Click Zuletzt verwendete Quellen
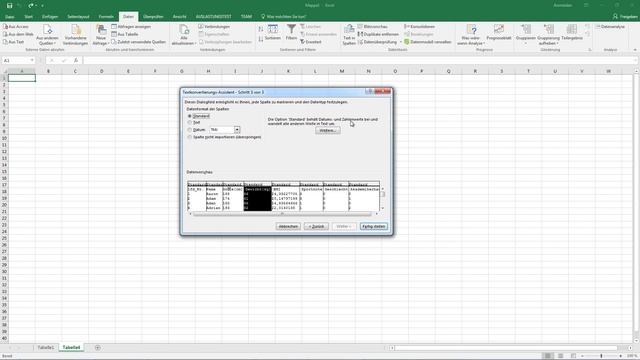Image resolution: width=640 pixels, height=360 pixels. pyautogui.click(x=138, y=42)
